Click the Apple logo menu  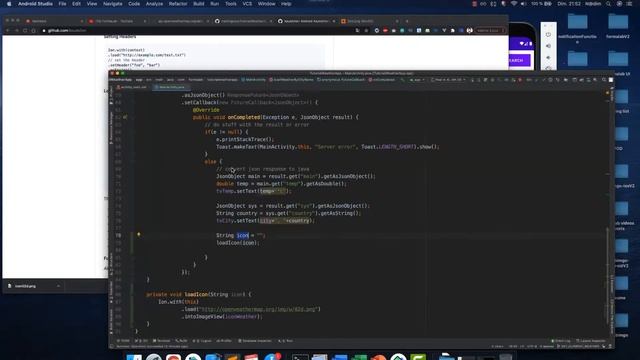[9, 4]
